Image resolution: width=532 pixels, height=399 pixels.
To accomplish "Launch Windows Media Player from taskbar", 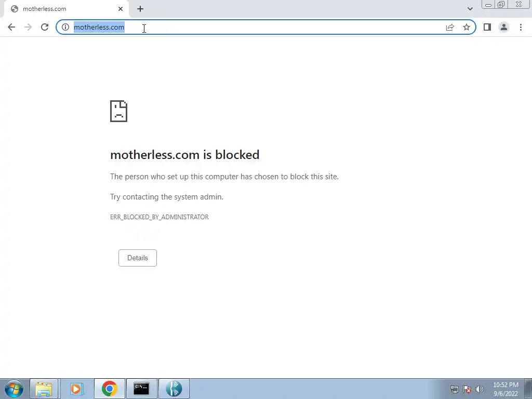I will [x=76, y=389].
